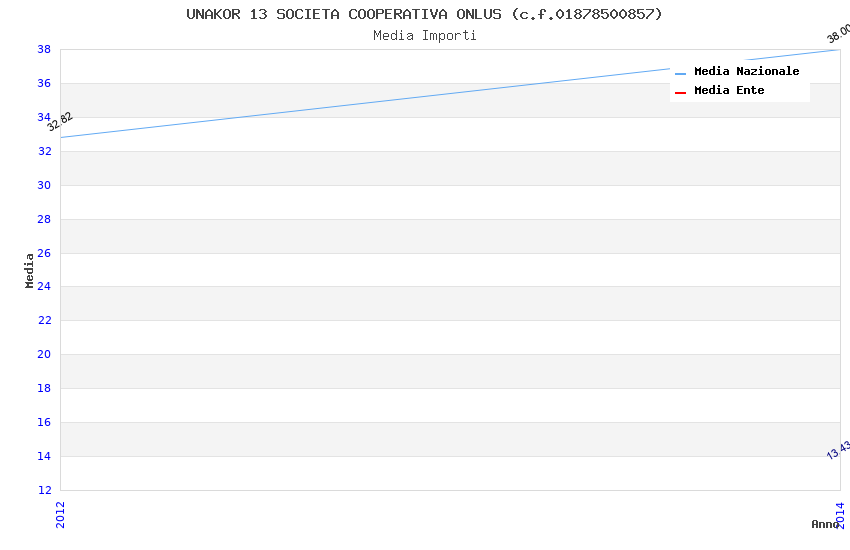
Task: Select the blue Media Nazionale legend swatch
Action: [x=680, y=73]
